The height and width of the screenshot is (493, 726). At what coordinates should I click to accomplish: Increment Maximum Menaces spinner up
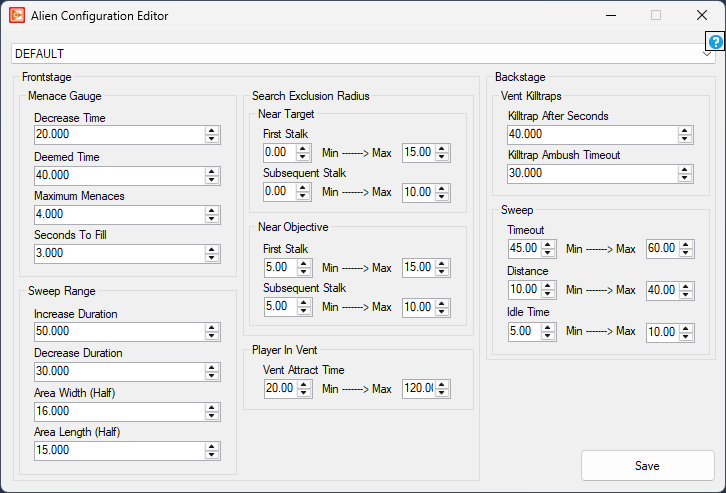point(212,210)
